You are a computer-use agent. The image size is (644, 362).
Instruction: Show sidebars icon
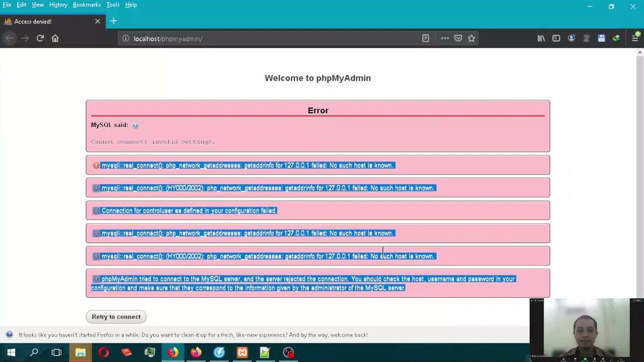(556, 38)
